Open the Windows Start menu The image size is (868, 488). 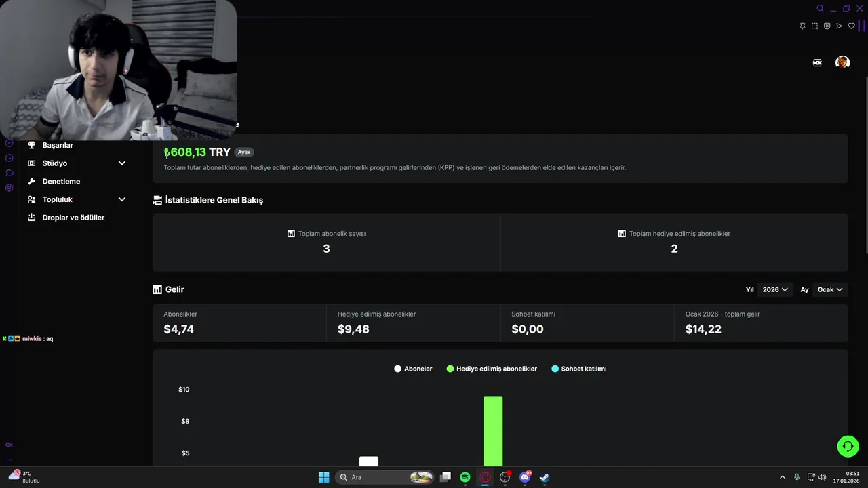[324, 477]
